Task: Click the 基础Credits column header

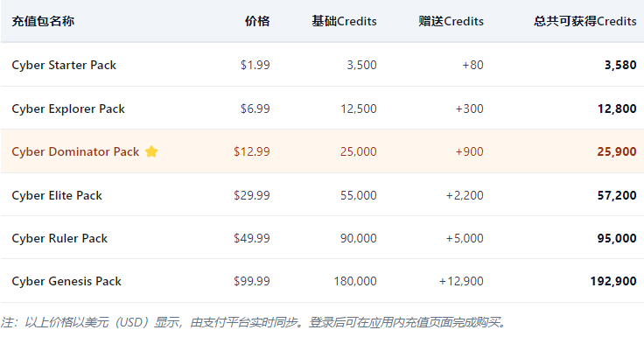Action: (344, 21)
